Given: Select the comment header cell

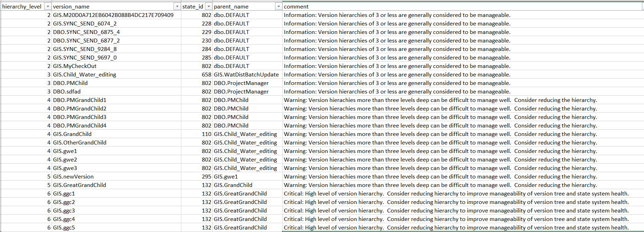Looking at the screenshot, I should (463, 6).
